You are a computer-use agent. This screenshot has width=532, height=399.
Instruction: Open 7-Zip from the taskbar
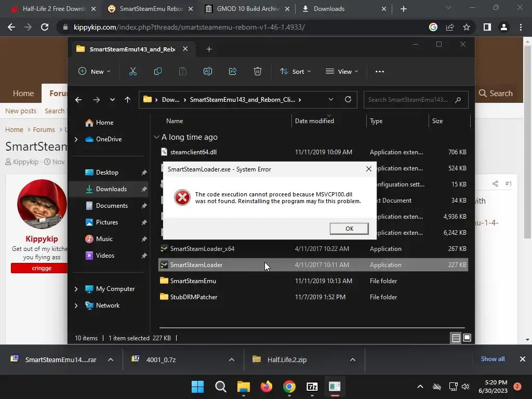312,387
